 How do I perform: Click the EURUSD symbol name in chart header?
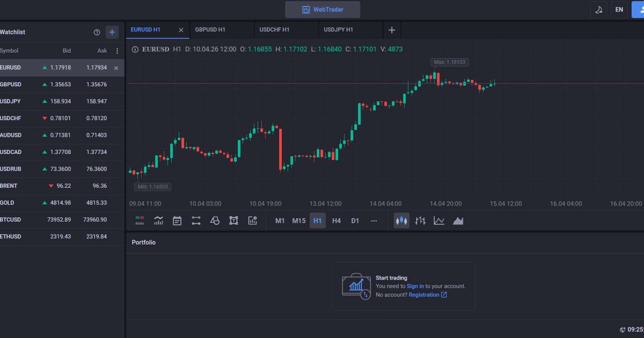pyautogui.click(x=156, y=49)
